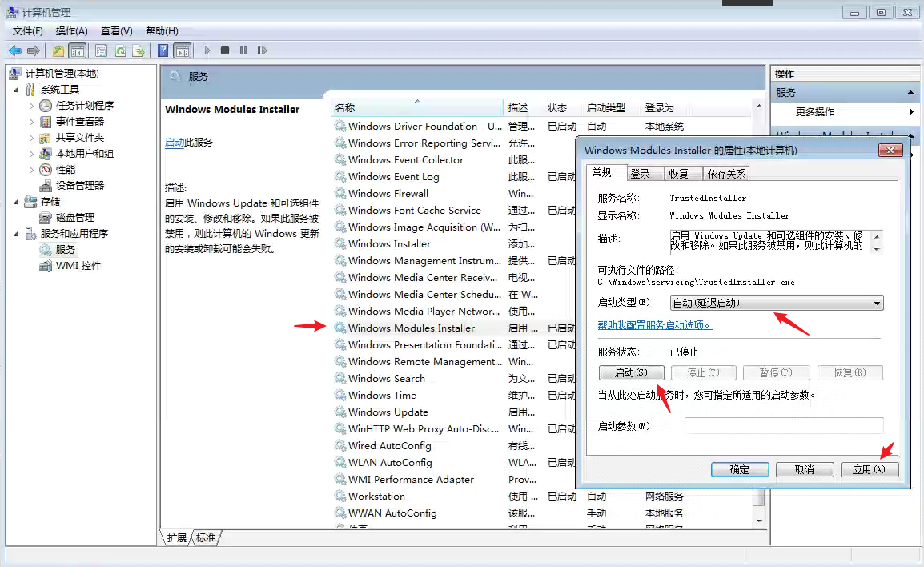This screenshot has width=924, height=567.
Task: Collapse the 服务和应用程序 tree node
Action: click(x=16, y=234)
